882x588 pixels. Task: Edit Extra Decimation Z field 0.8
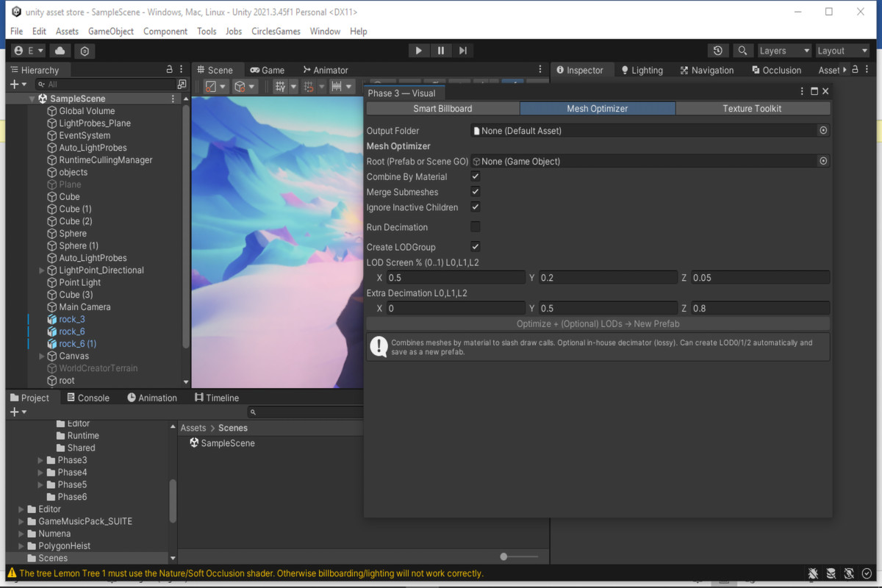[x=761, y=308]
